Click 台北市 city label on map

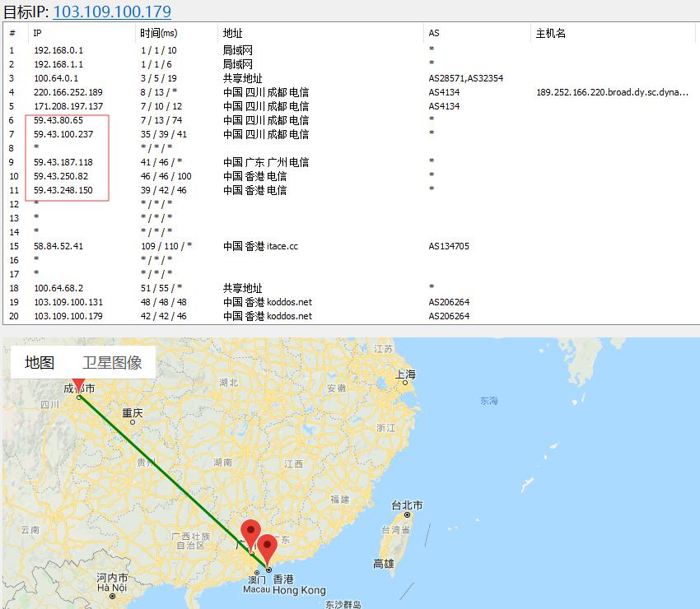click(x=407, y=505)
